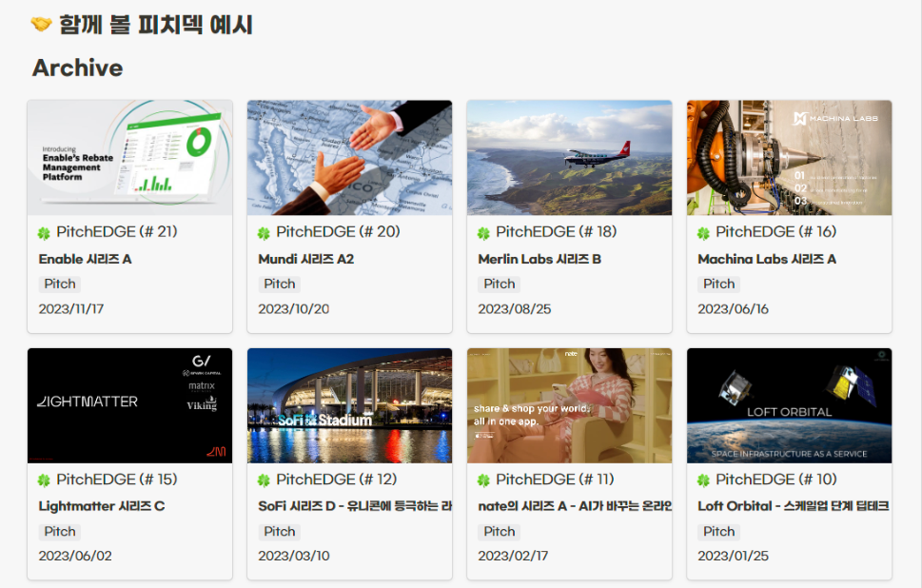Image resolution: width=922 pixels, height=588 pixels.
Task: Open the Merlin Labs airplane thumbnail
Action: click(x=569, y=158)
